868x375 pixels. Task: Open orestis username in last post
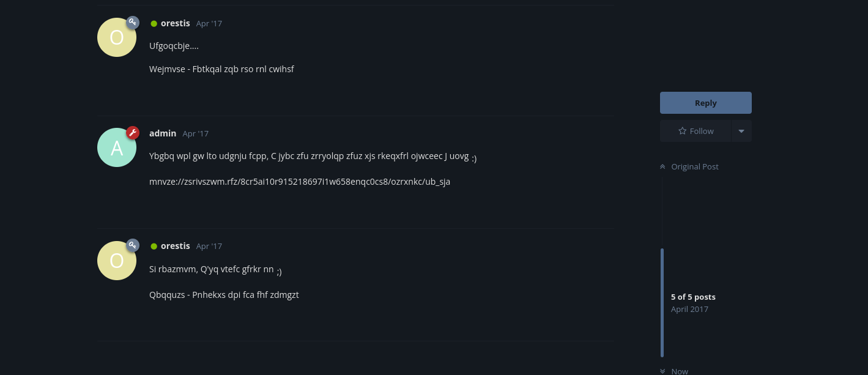coord(176,246)
